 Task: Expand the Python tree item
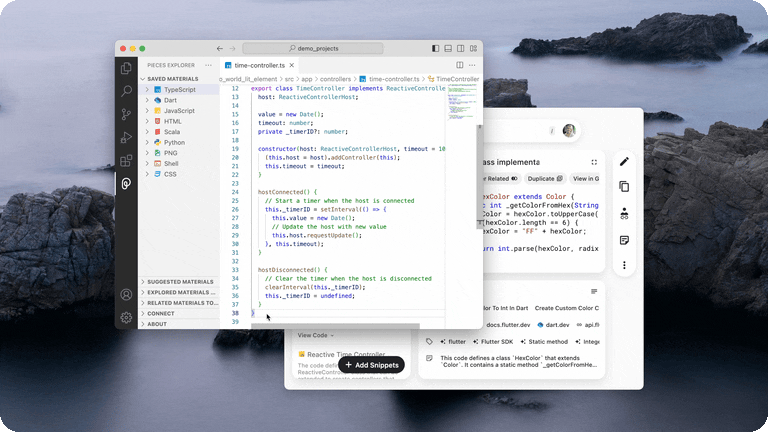coord(147,143)
